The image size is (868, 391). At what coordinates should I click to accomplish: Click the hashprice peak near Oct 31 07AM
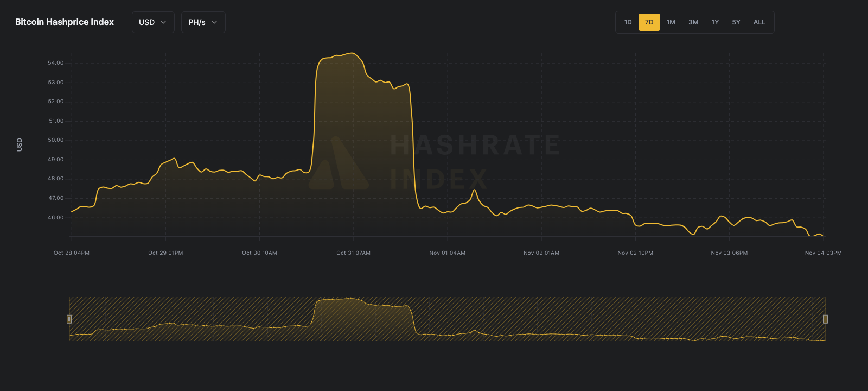point(353,53)
